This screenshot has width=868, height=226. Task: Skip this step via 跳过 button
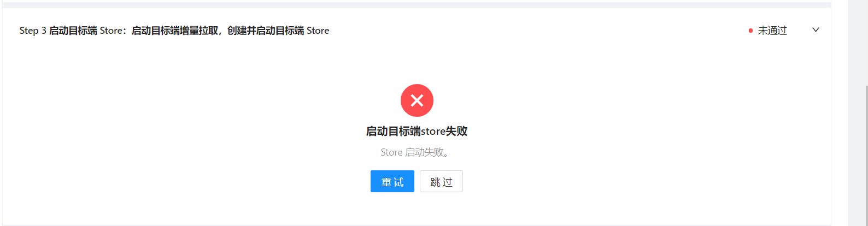(x=441, y=181)
